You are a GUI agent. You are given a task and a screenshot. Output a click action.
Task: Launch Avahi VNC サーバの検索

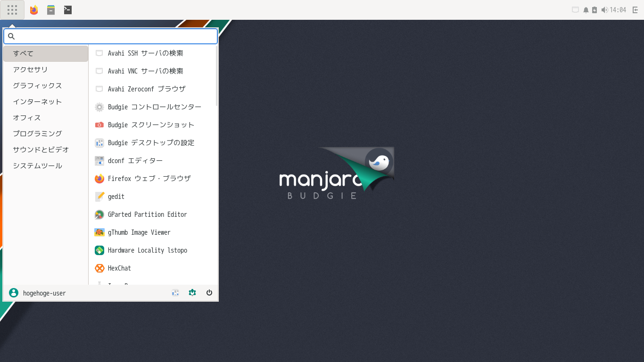point(152,71)
